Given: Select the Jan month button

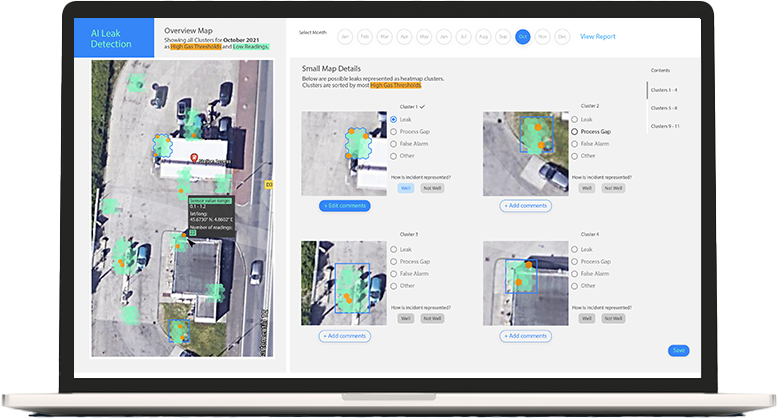Looking at the screenshot, I should (x=345, y=37).
